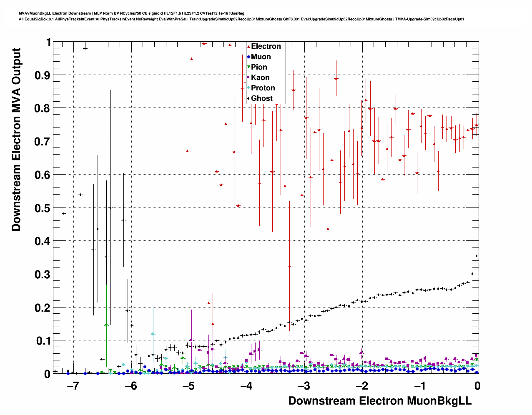Click the red triangle marker beside Electron
Screen dimensions: 532x415
248,47
